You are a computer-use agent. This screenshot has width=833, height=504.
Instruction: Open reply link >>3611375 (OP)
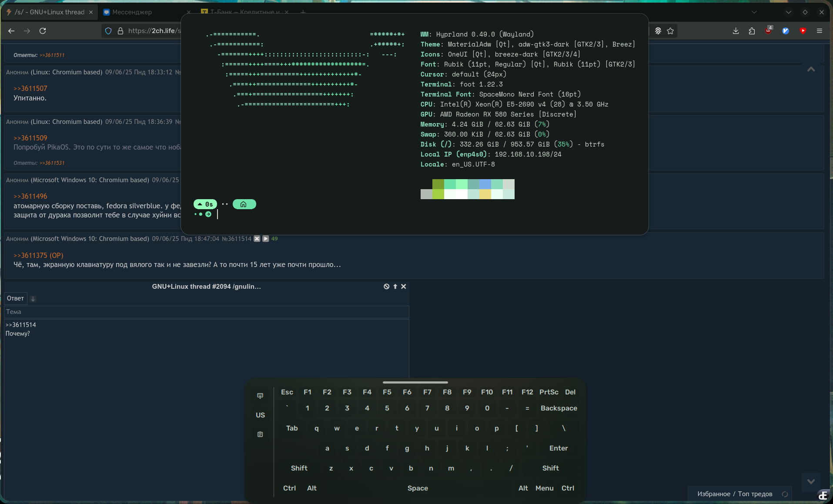38,256
